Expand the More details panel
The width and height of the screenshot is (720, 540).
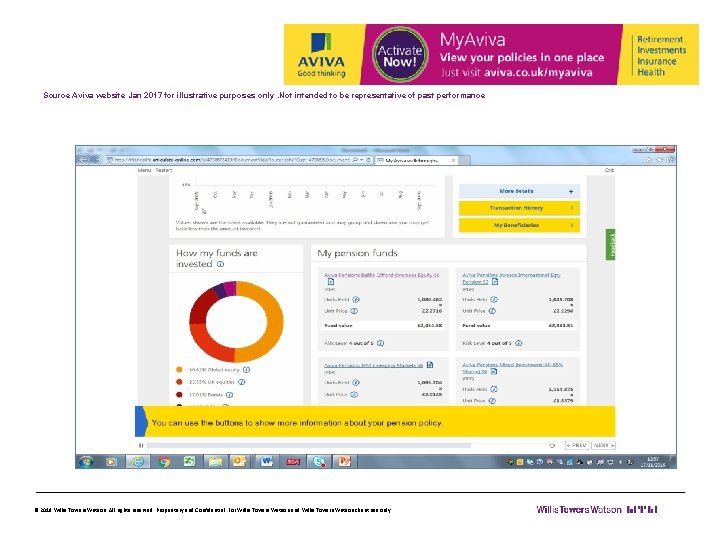coord(519,191)
